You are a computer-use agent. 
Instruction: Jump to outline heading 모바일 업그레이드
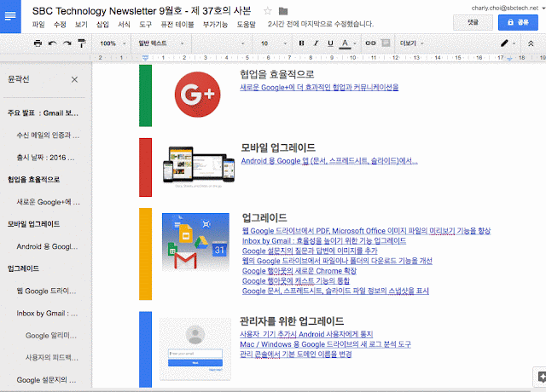coord(33,224)
